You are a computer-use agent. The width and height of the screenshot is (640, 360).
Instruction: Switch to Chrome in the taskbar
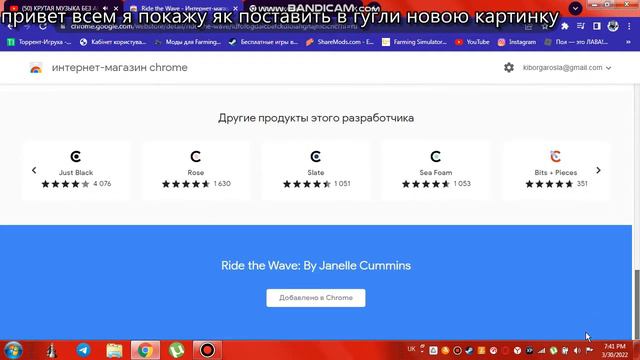(145, 350)
